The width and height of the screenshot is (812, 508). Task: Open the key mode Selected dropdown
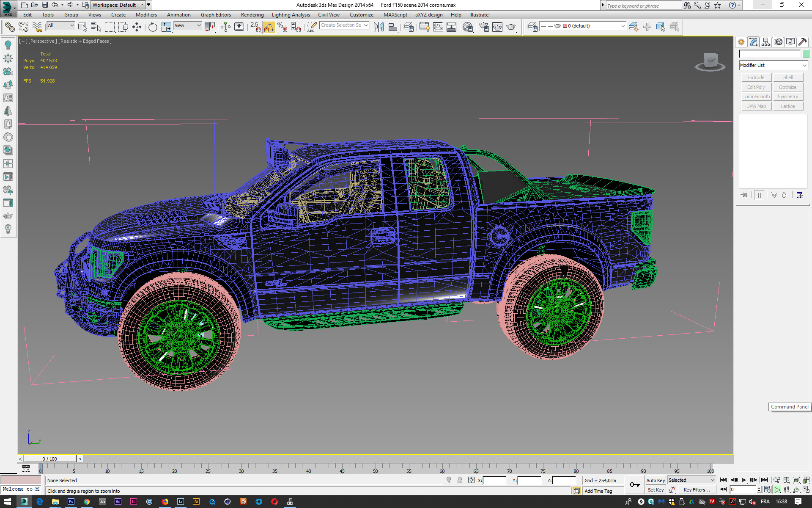[691, 480]
